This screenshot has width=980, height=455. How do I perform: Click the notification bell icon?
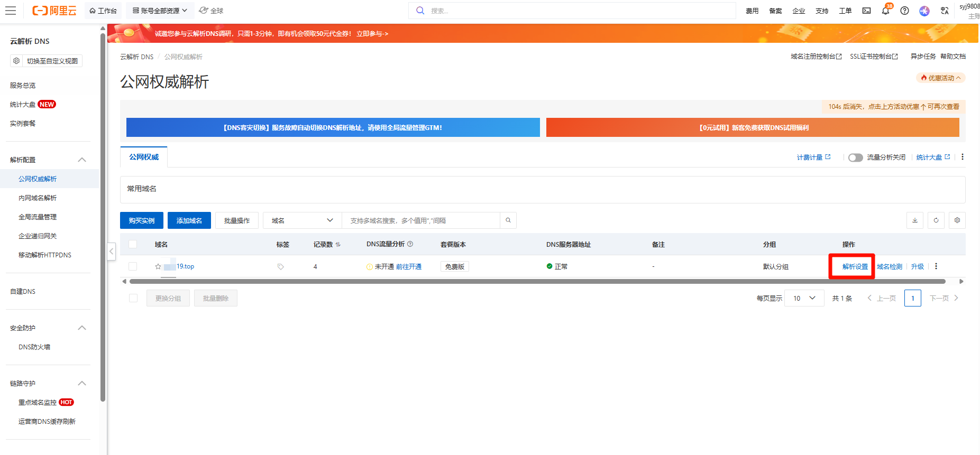[885, 11]
